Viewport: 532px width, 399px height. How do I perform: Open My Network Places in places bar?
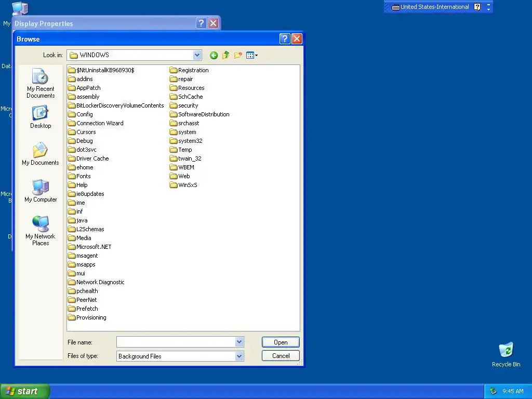coord(41,231)
